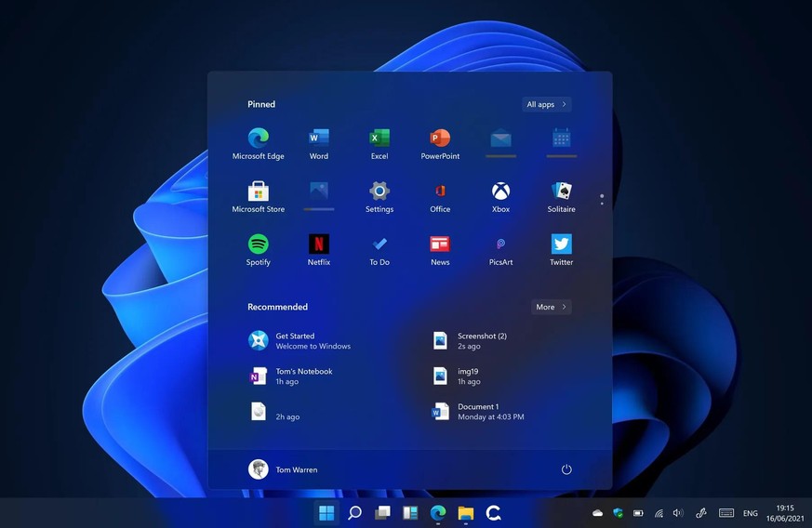Launch the Netflix app

point(318,250)
